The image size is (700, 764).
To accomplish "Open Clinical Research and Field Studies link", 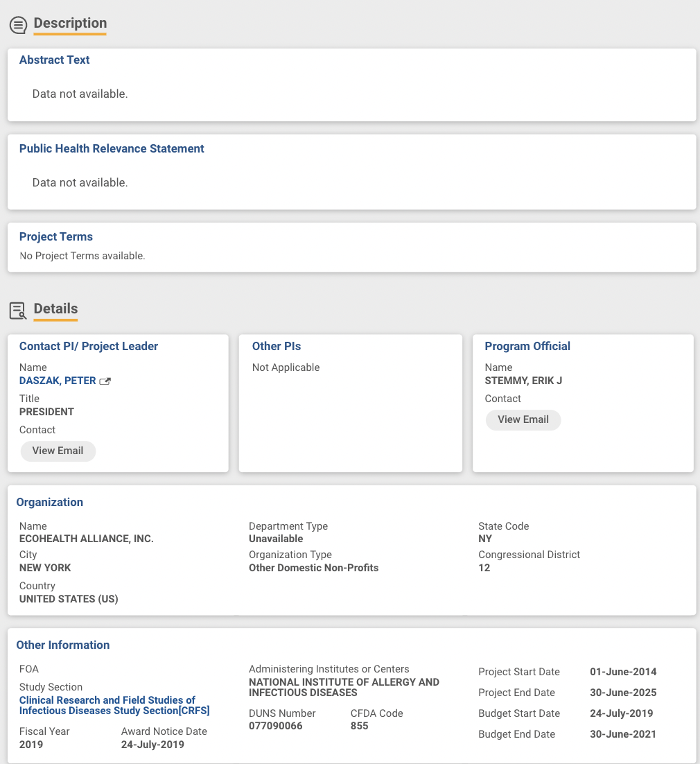I will coord(114,705).
